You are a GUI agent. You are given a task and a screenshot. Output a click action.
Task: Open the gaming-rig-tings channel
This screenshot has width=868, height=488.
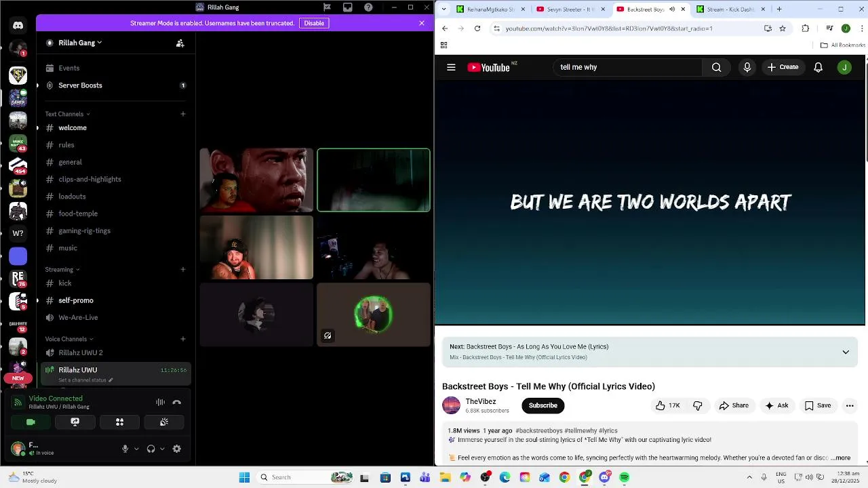click(115, 230)
